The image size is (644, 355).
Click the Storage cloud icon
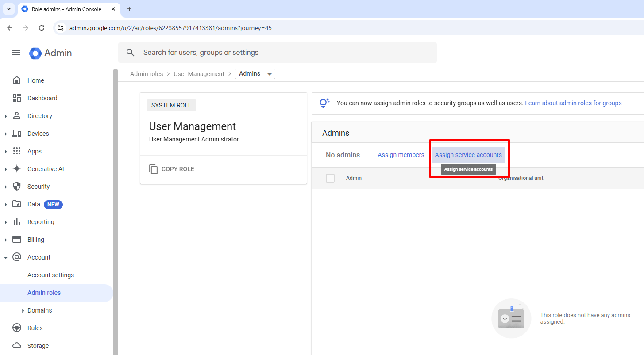click(17, 346)
